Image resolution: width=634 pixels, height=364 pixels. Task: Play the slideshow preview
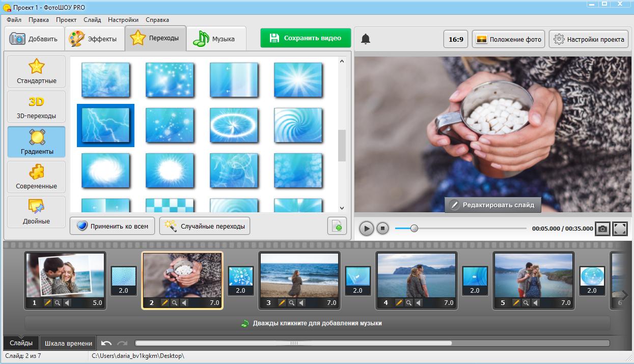click(366, 229)
